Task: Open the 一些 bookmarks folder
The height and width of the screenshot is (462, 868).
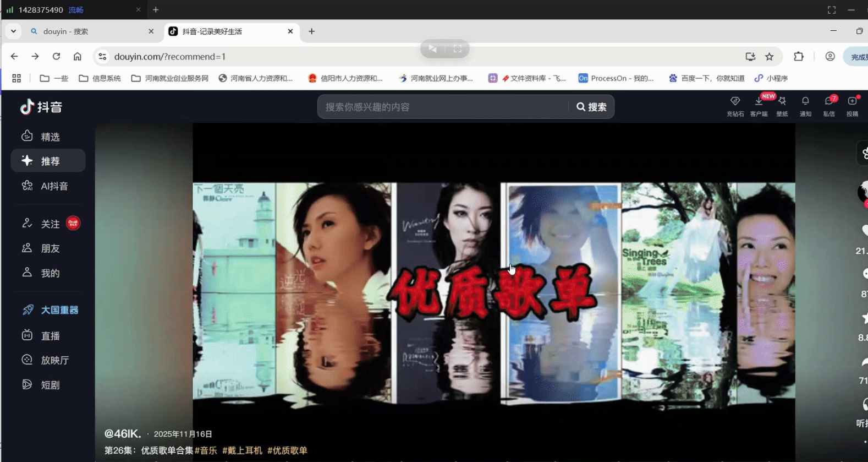Action: click(54, 78)
